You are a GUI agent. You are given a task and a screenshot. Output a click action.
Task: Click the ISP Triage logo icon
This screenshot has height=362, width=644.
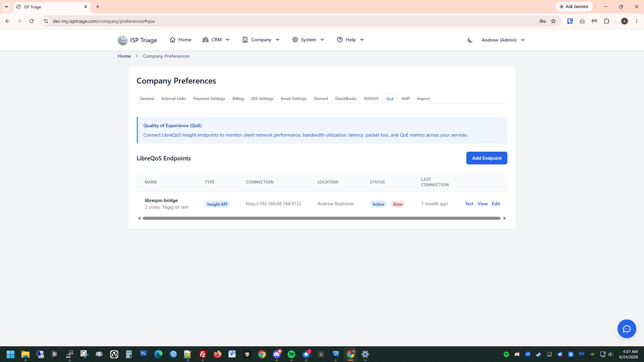(123, 40)
